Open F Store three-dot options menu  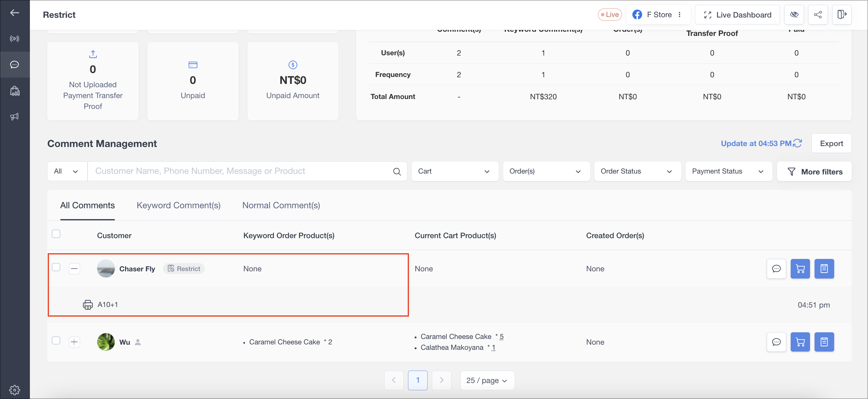[x=679, y=15]
